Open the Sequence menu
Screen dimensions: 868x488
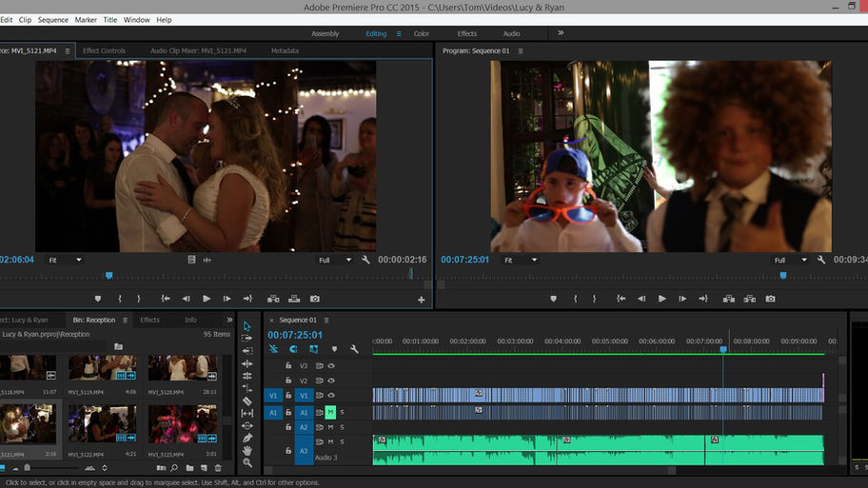click(52, 19)
